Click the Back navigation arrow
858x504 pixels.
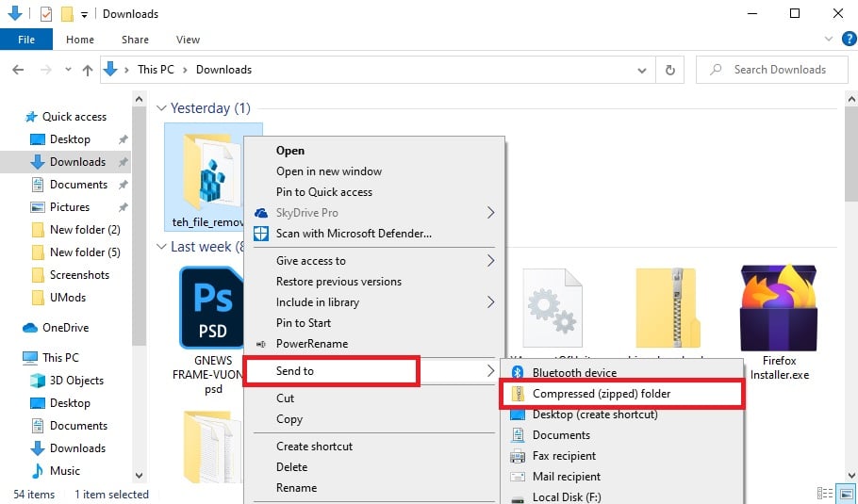18,70
